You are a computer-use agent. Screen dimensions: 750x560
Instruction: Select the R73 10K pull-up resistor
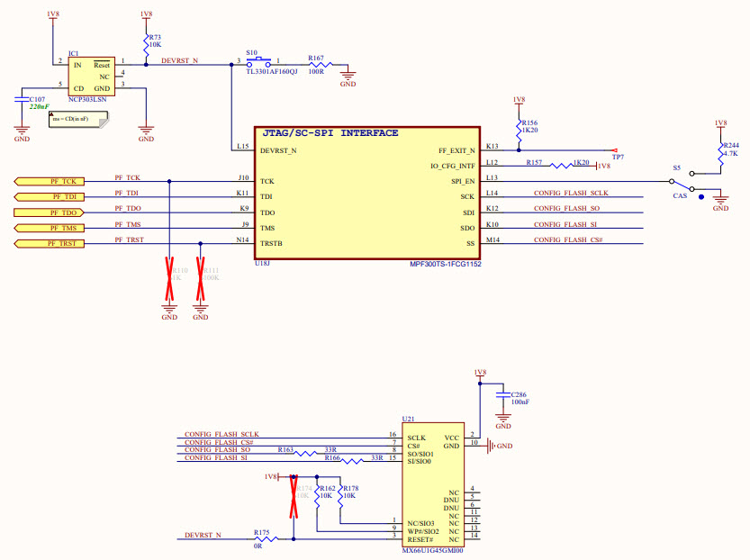click(x=144, y=42)
